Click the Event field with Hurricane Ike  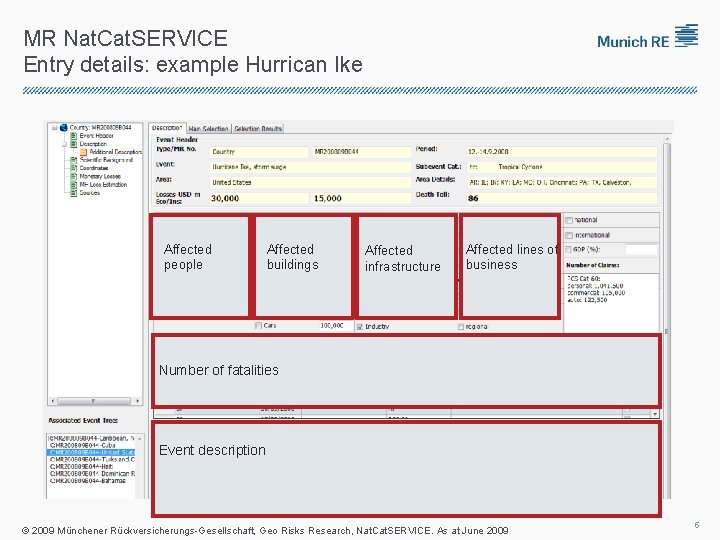click(x=310, y=167)
